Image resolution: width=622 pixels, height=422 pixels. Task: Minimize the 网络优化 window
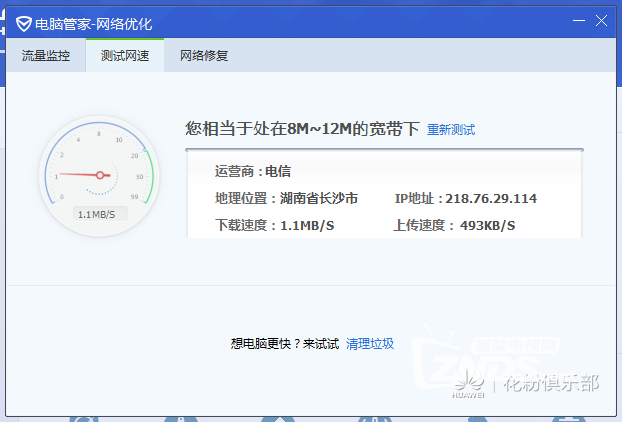579,21
